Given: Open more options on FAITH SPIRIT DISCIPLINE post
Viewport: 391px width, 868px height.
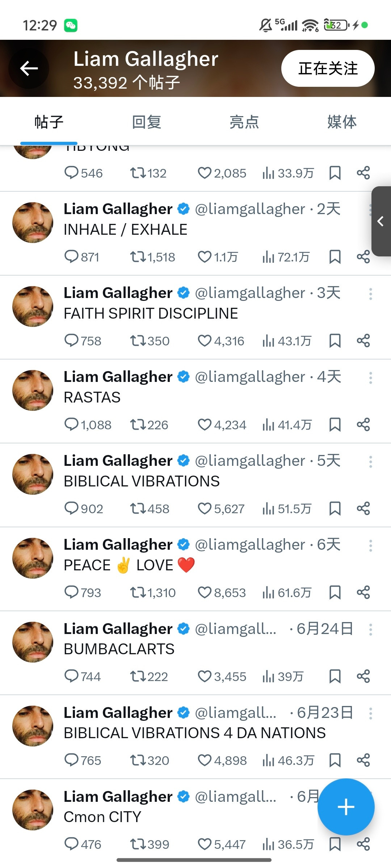Looking at the screenshot, I should click(x=370, y=294).
